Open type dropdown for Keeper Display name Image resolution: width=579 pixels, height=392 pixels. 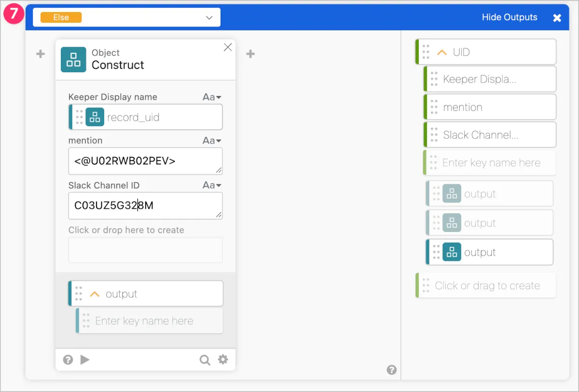point(212,97)
